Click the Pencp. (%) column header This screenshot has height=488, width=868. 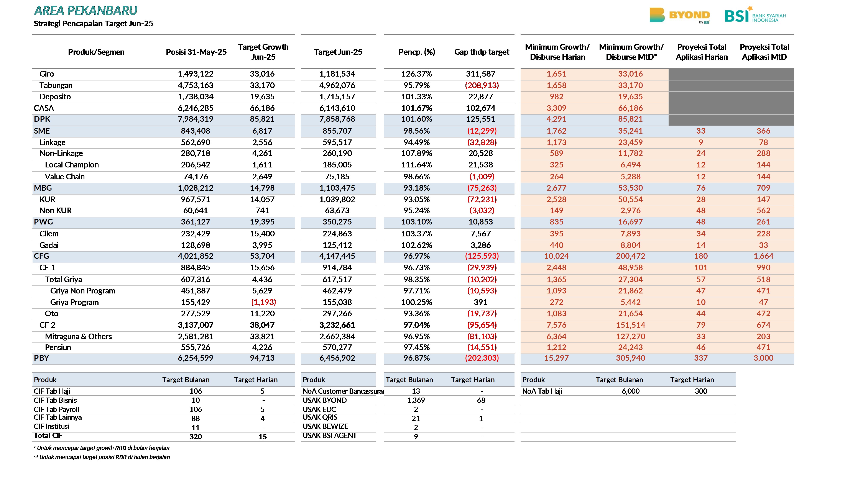(x=417, y=52)
